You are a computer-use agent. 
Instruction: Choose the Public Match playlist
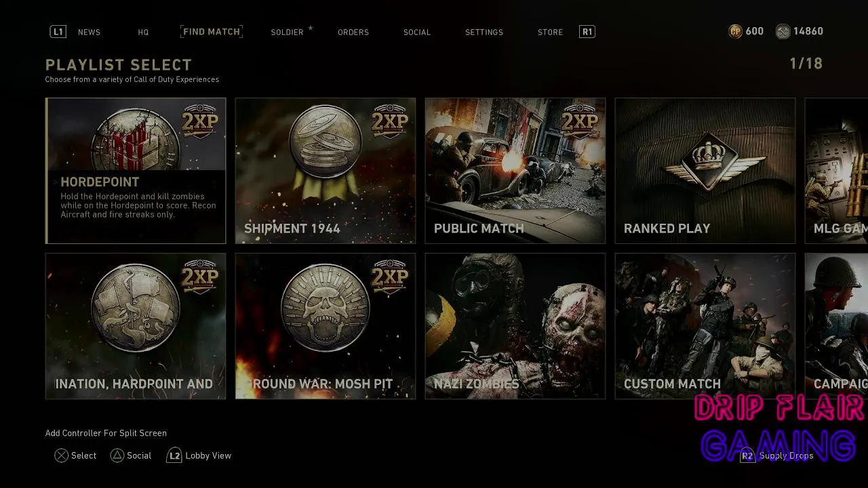(x=515, y=171)
